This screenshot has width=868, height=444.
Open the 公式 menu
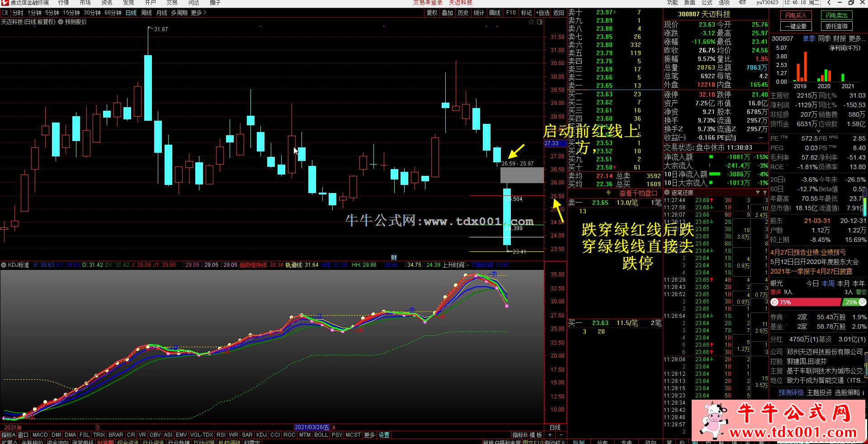coord(707,2)
